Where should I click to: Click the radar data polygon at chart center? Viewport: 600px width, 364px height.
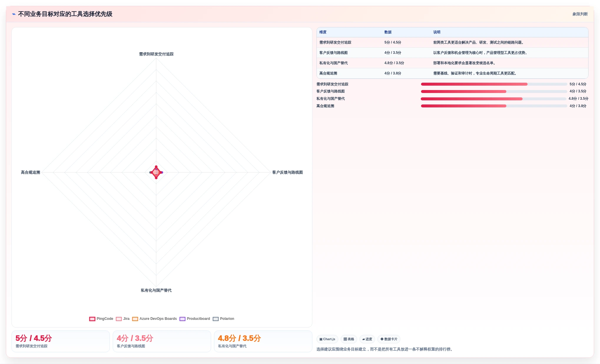coord(156,172)
